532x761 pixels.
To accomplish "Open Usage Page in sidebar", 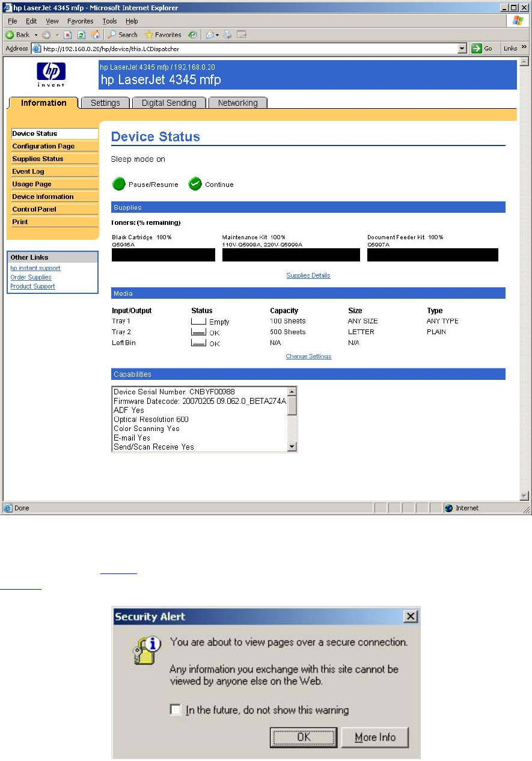I will click(55, 184).
